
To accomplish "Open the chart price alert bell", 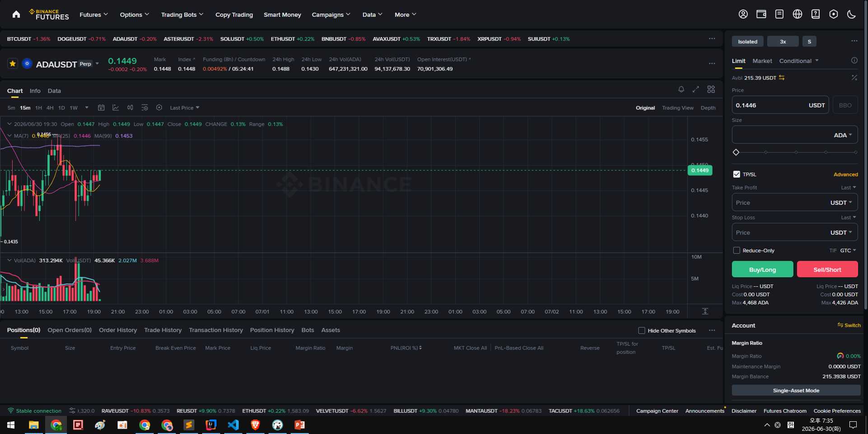I will coord(681,90).
